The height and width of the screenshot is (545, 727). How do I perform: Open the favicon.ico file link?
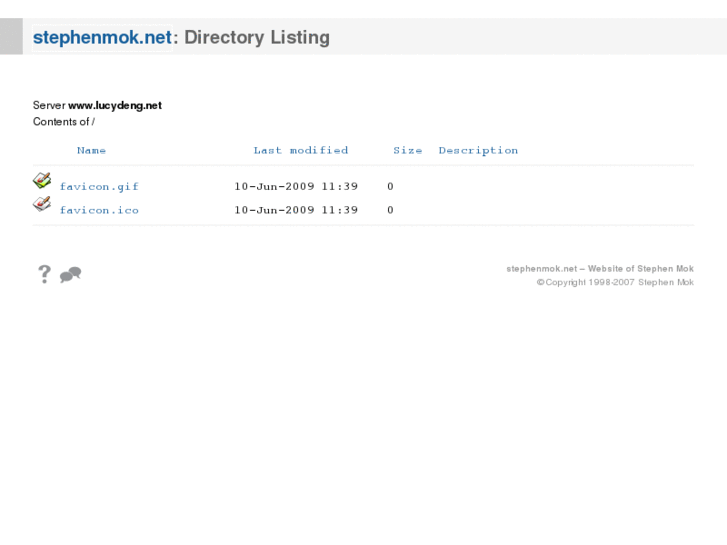pyautogui.click(x=99, y=210)
